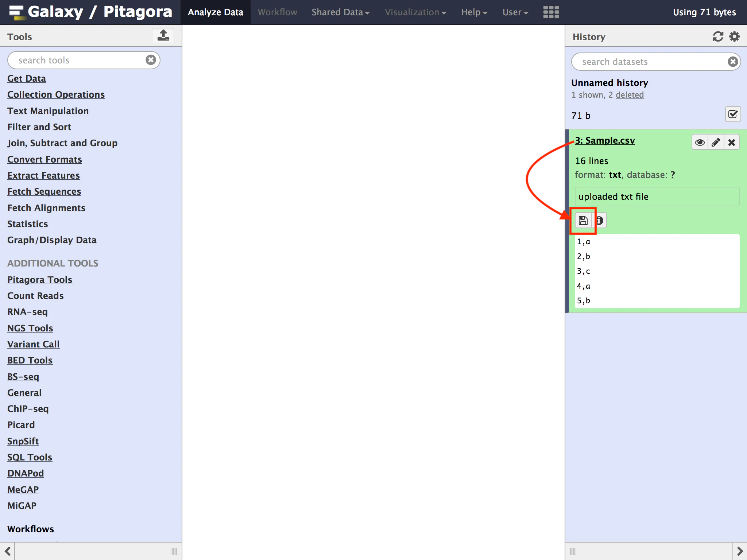
Task: Open General tools section
Action: tap(24, 393)
